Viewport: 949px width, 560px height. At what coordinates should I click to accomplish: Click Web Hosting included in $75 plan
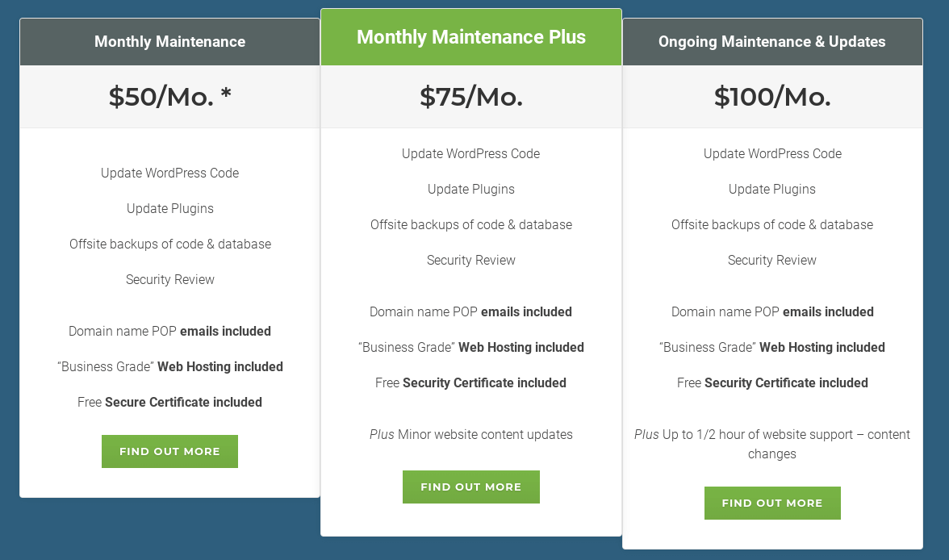coord(471,347)
